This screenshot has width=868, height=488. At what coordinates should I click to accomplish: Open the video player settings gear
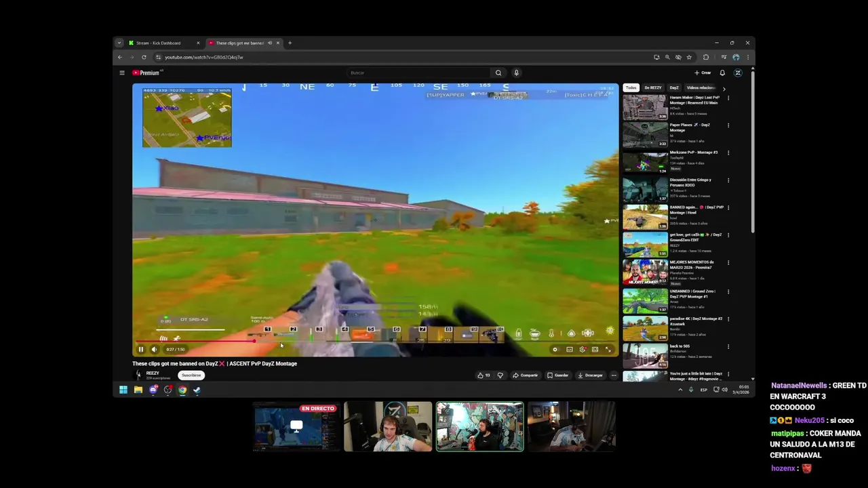tap(583, 350)
